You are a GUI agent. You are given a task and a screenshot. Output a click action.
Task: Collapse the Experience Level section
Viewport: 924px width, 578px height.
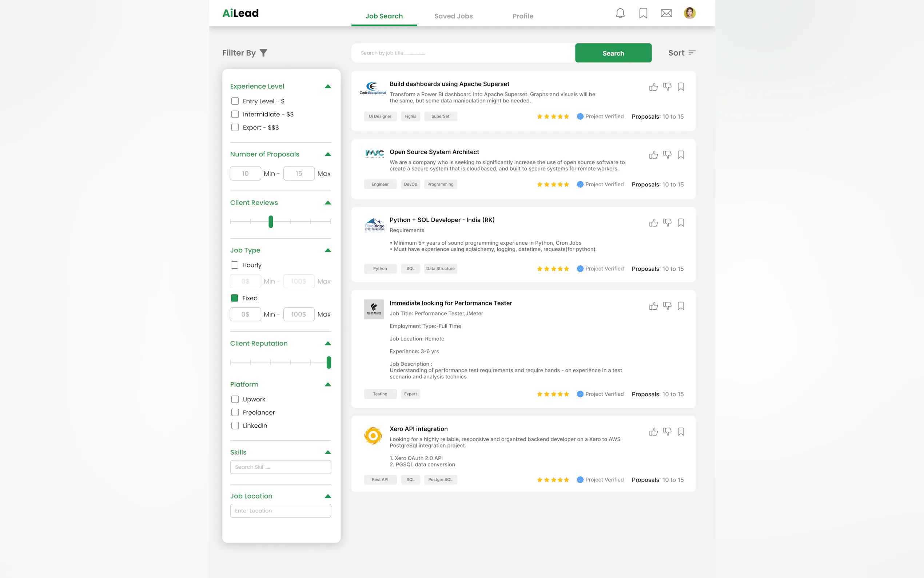(328, 86)
